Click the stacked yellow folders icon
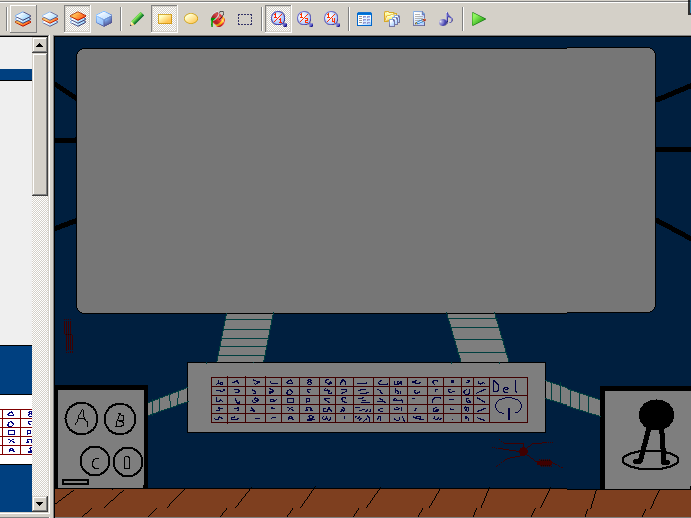The width and height of the screenshot is (691, 518). (392, 19)
